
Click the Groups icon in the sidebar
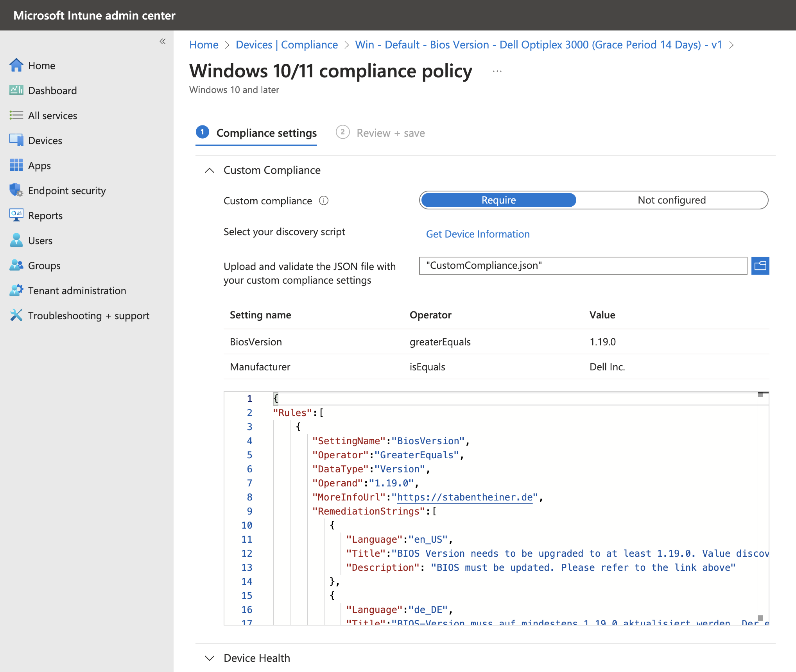click(16, 265)
